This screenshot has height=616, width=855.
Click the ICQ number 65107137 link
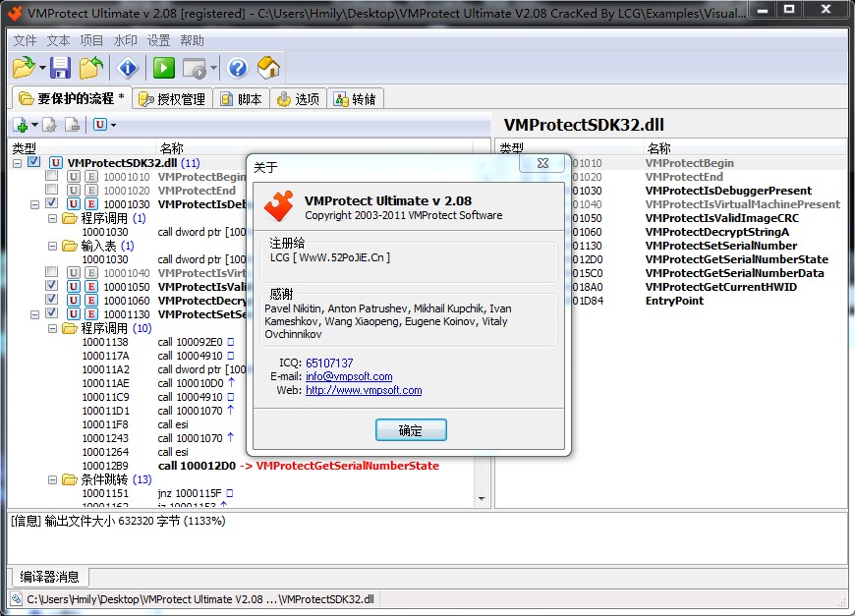click(329, 363)
